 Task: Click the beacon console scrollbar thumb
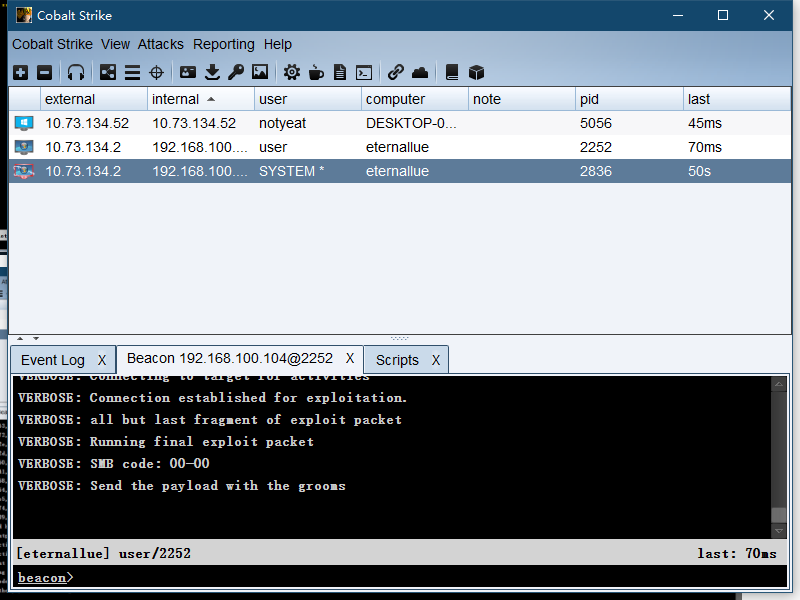(779, 515)
